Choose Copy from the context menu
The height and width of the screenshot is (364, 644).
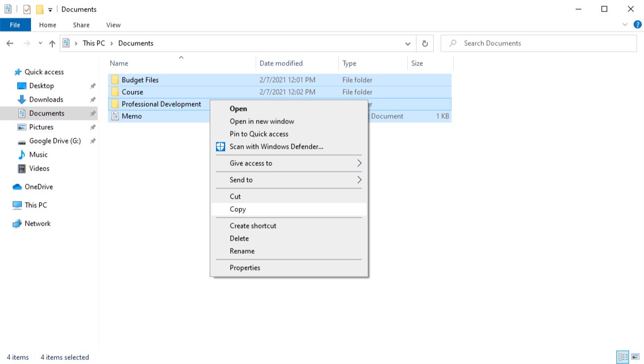[x=238, y=210]
